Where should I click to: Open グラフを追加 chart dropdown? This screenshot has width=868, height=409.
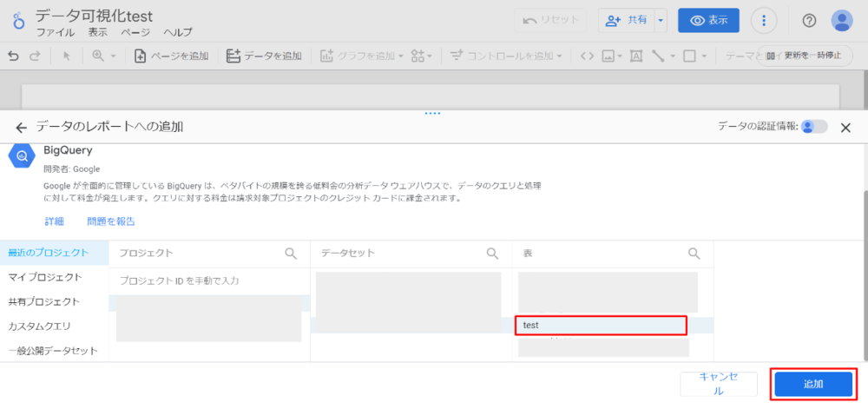(x=362, y=56)
